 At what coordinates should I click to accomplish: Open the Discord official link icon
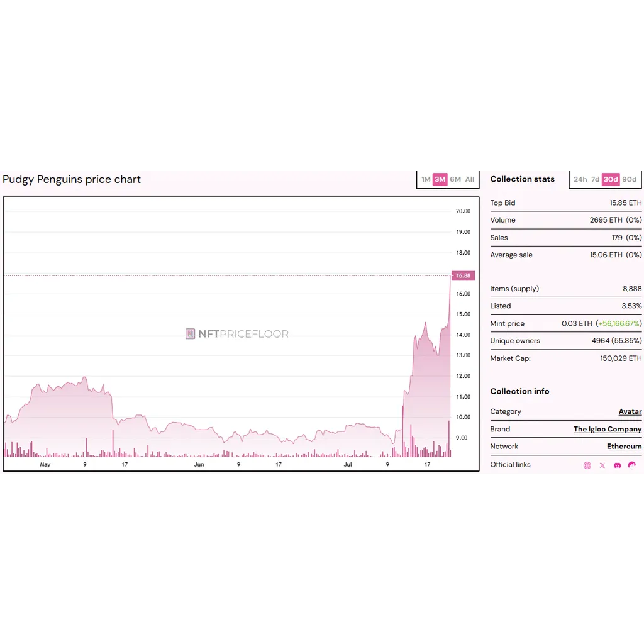pos(617,465)
